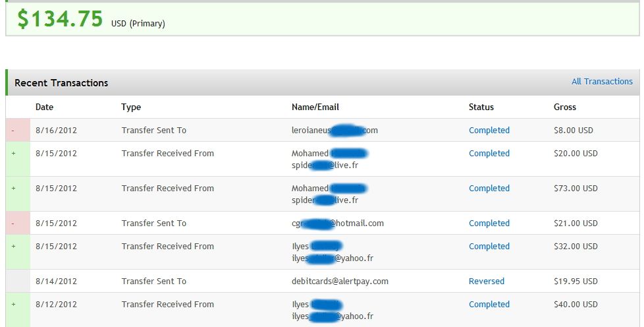This screenshot has width=644, height=327.
Task: Open Completed status for $20.00 transfer
Action: tap(489, 154)
